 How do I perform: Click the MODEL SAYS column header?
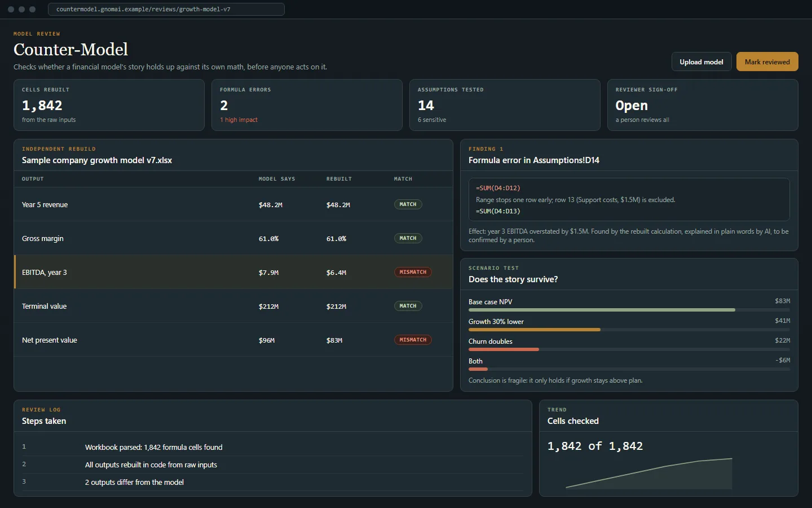tap(277, 179)
